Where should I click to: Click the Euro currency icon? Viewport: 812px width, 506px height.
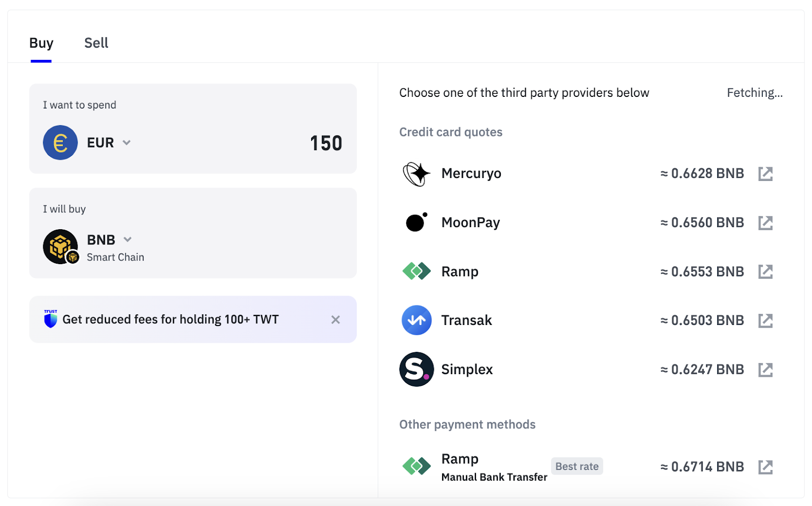pos(60,143)
